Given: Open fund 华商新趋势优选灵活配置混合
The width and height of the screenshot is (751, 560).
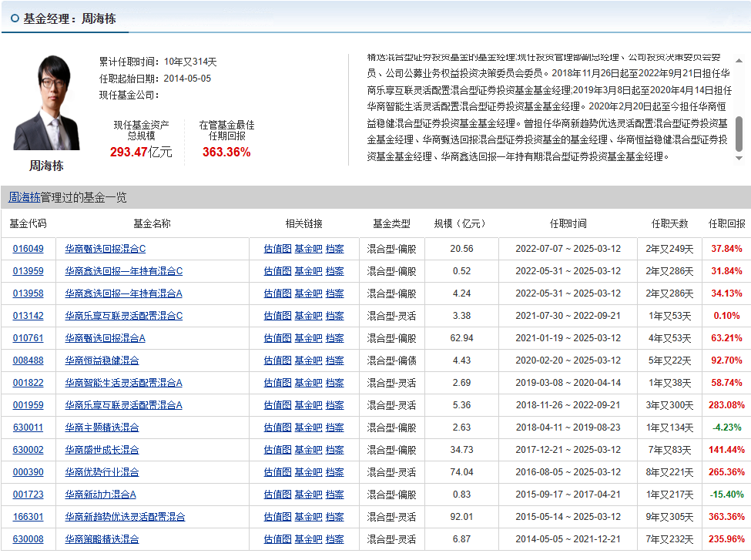Looking at the screenshot, I should tap(125, 517).
